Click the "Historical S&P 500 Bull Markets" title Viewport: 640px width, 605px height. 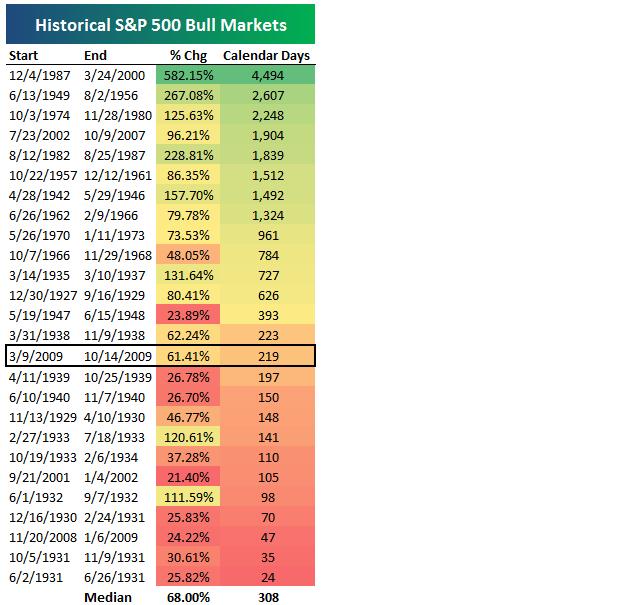tap(160, 24)
